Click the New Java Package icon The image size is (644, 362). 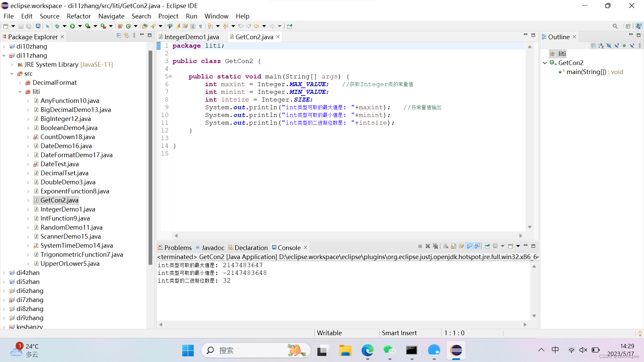click(120, 26)
